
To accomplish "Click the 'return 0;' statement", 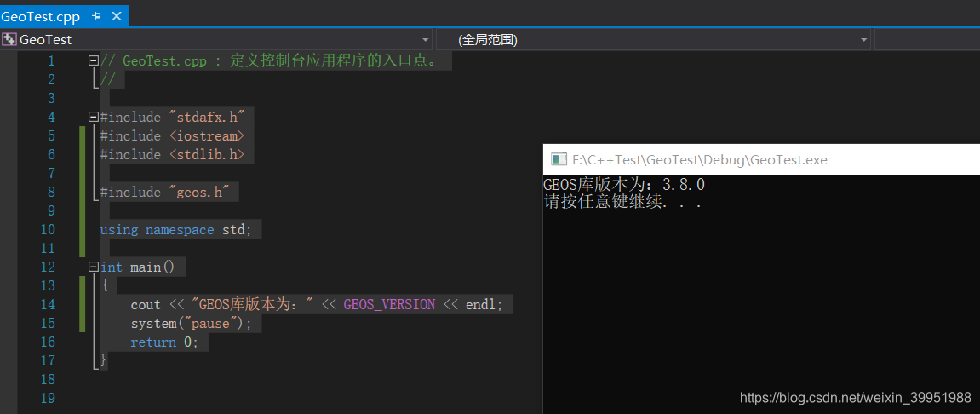I will pos(164,342).
